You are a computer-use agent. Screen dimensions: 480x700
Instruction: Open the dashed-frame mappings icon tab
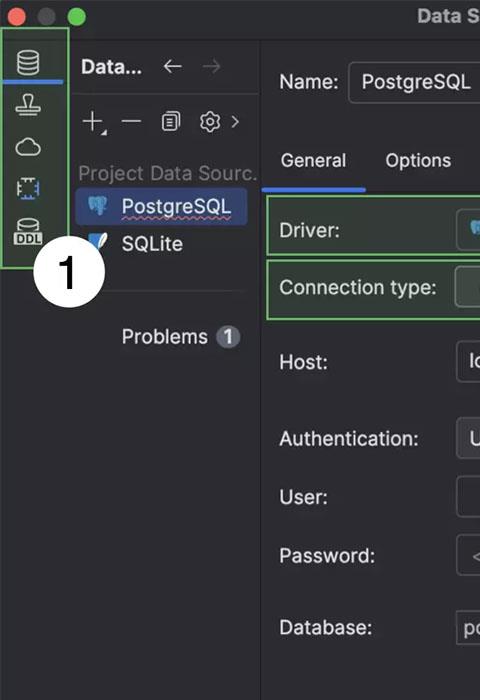point(28,188)
